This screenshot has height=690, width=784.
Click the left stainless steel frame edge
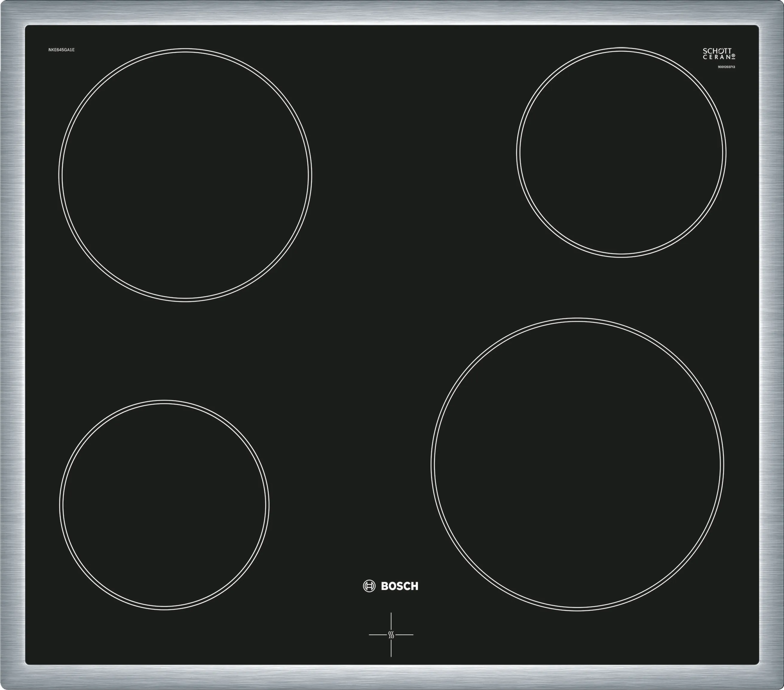[x=12, y=345]
